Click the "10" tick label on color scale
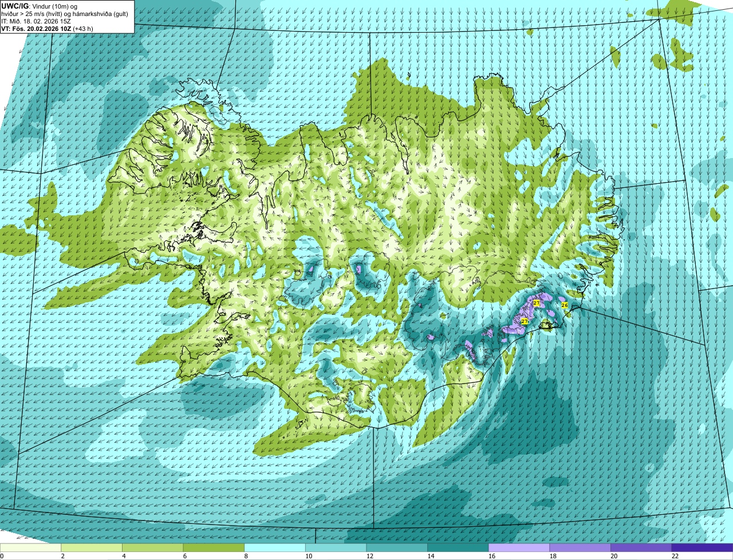This screenshot has height=560, width=733. coord(309,556)
